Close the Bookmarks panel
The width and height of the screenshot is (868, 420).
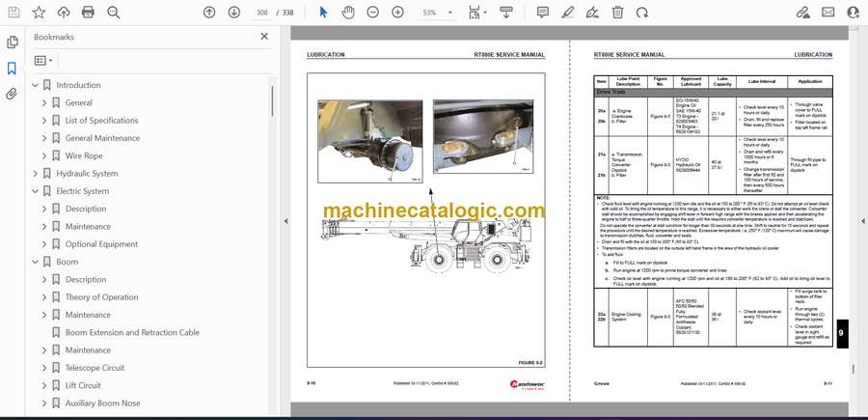click(x=265, y=37)
